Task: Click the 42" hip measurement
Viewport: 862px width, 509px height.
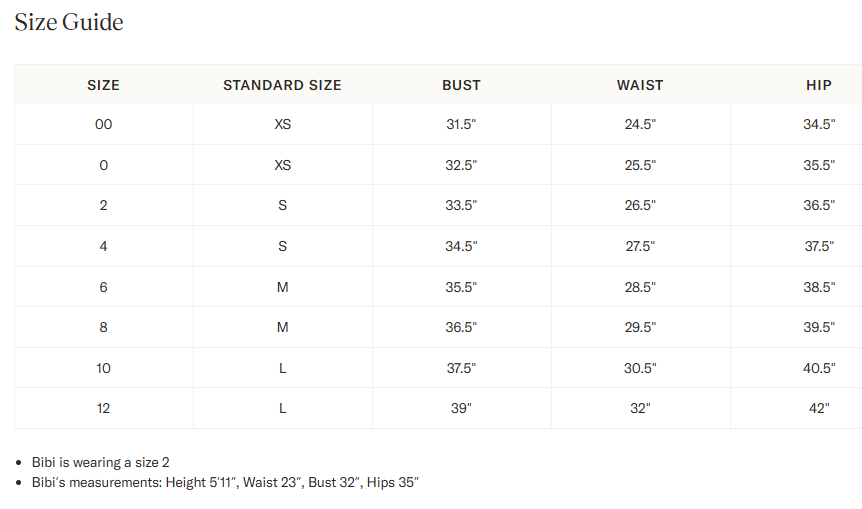Action: click(818, 408)
